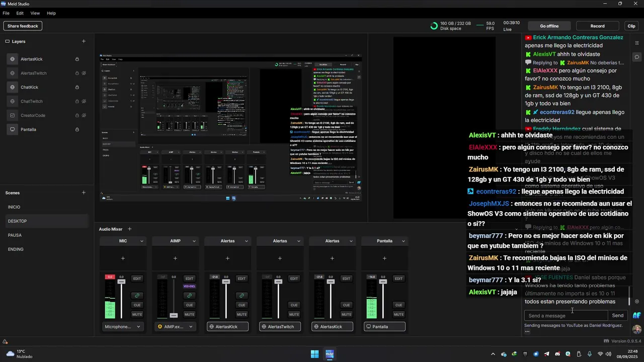Click Go offline to end the stream
This screenshot has width=644, height=362.
point(549,26)
